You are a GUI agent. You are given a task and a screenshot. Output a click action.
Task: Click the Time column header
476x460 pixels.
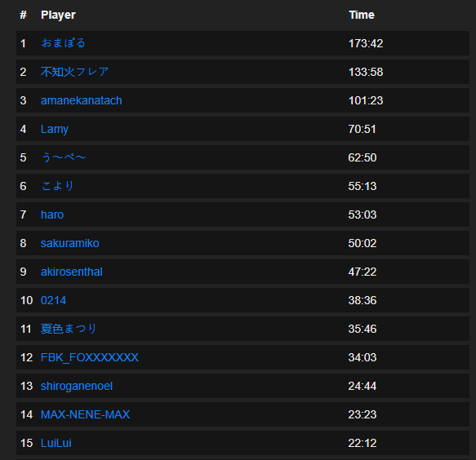(x=362, y=15)
